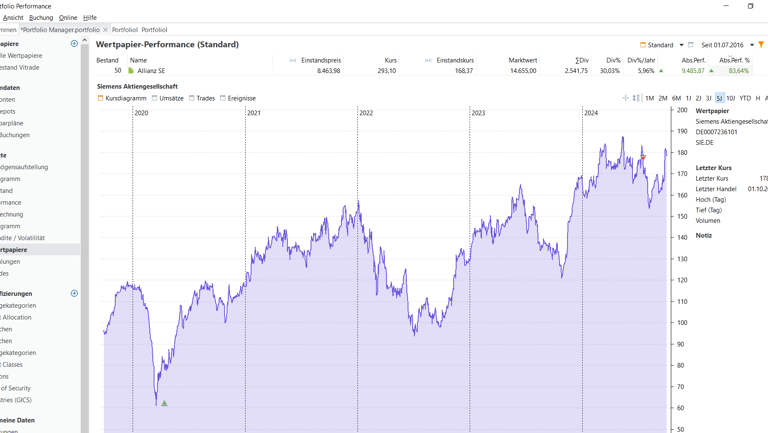Click the 14.655,00 Marktwert value
Image resolution: width=768 pixels, height=433 pixels.
tap(523, 71)
